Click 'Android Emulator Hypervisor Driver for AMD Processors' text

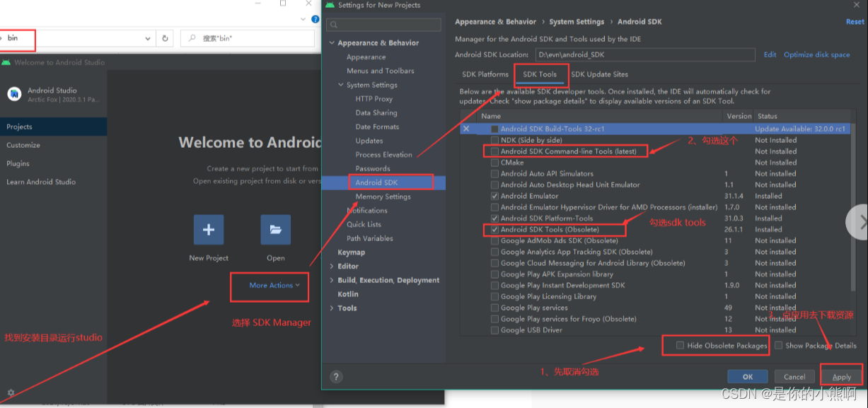609,207
